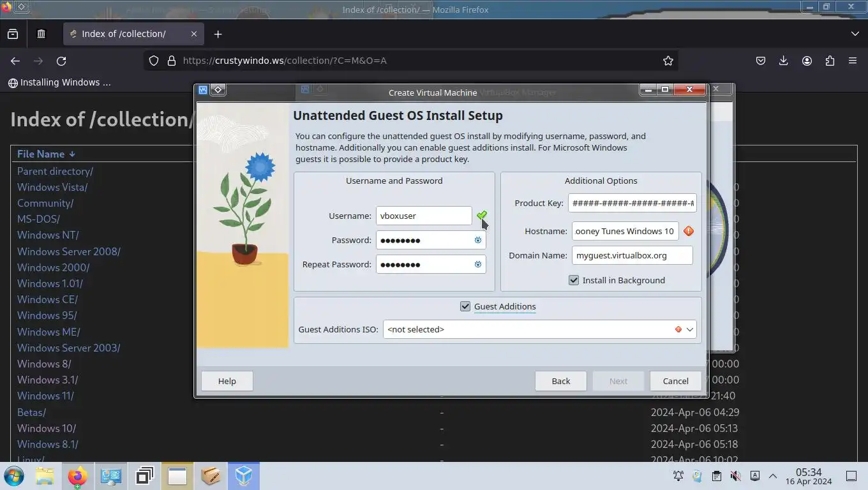Image resolution: width=868 pixels, height=490 pixels.
Task: Click the Username field in the dialog
Action: 424,216
